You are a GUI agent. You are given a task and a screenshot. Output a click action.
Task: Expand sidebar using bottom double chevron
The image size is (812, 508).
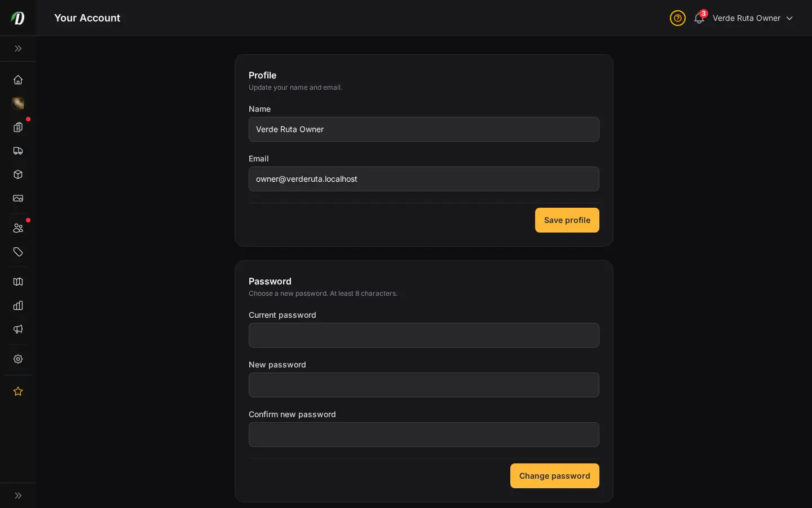point(18,496)
